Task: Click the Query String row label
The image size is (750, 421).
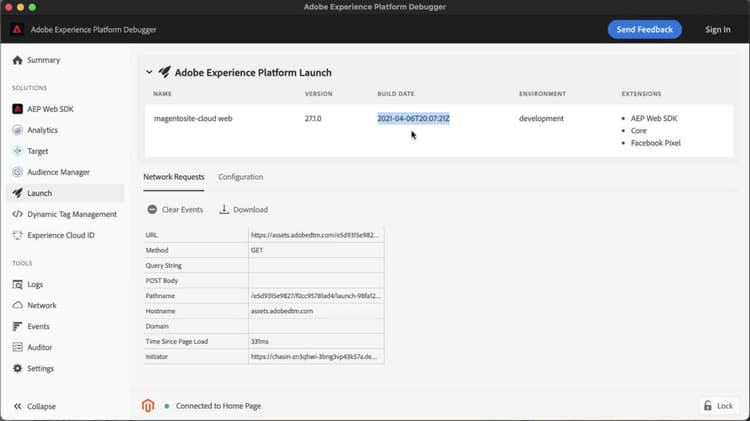Action: point(164,266)
